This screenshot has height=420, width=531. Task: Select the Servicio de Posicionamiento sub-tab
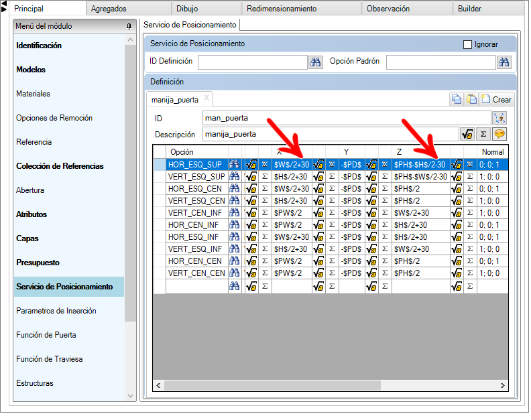pyautogui.click(x=190, y=25)
